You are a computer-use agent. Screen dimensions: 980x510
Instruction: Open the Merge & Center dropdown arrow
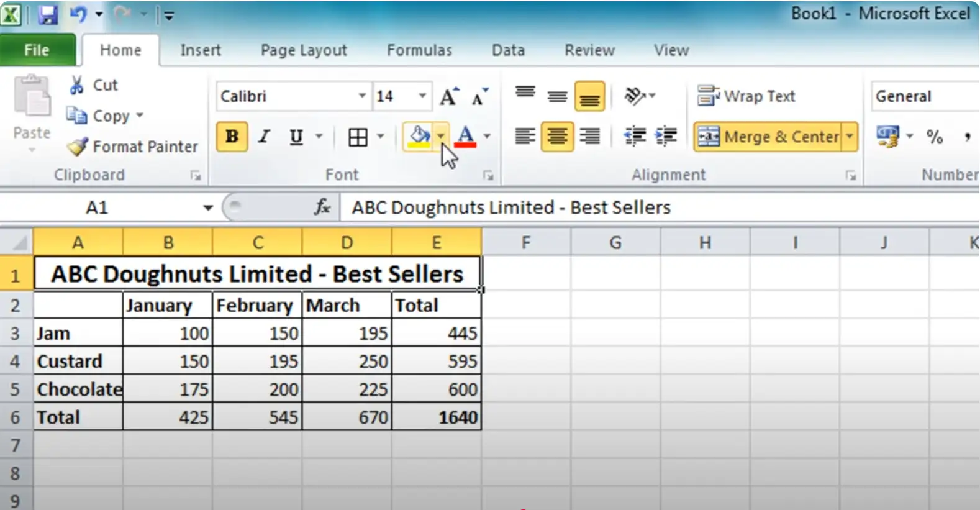coord(850,136)
